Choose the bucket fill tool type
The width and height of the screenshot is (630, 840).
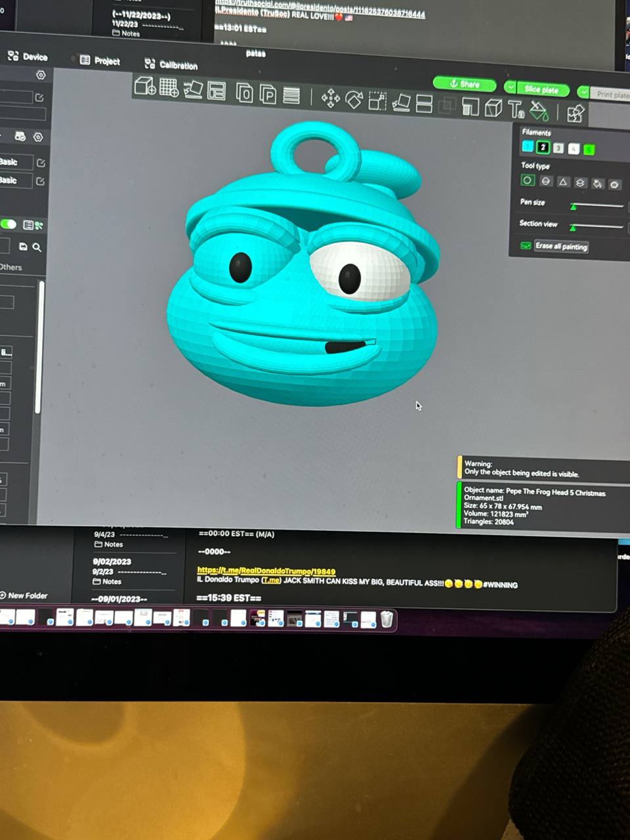597,184
